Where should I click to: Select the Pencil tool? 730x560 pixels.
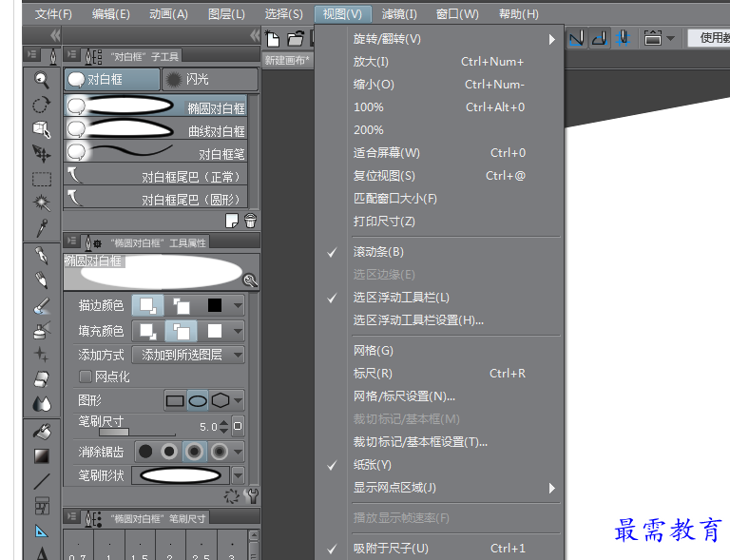tap(42, 280)
